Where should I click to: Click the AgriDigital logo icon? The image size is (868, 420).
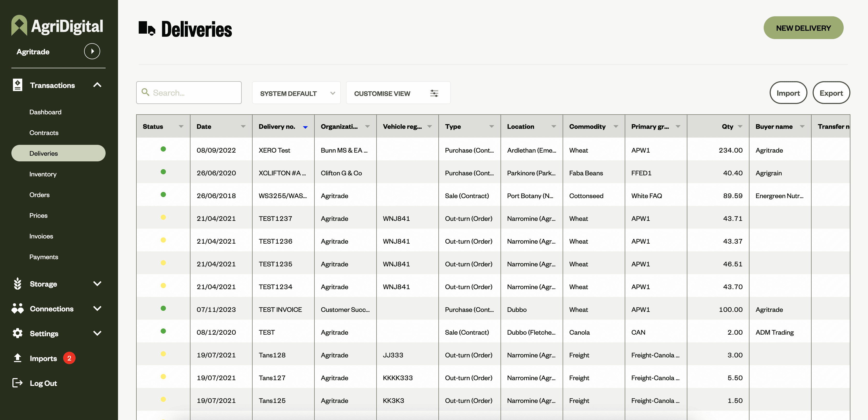pos(19,25)
